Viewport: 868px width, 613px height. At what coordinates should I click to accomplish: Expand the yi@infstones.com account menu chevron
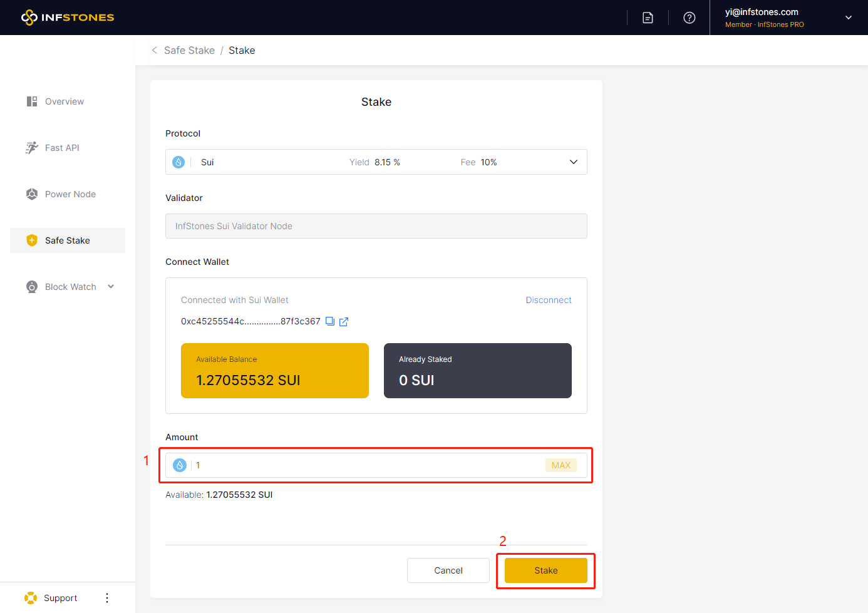tap(849, 18)
